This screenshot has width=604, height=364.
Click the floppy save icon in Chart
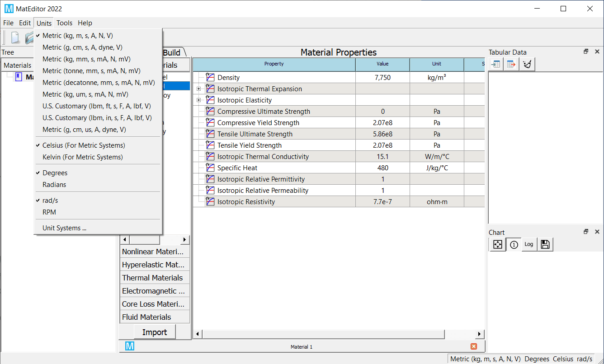coord(545,244)
